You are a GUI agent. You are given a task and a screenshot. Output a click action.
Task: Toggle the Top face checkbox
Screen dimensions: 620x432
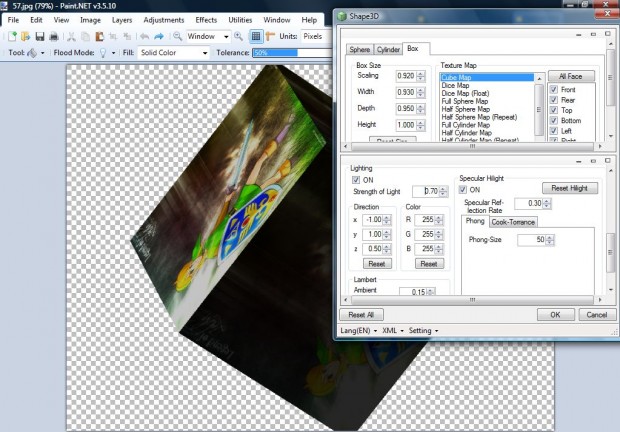pos(554,110)
